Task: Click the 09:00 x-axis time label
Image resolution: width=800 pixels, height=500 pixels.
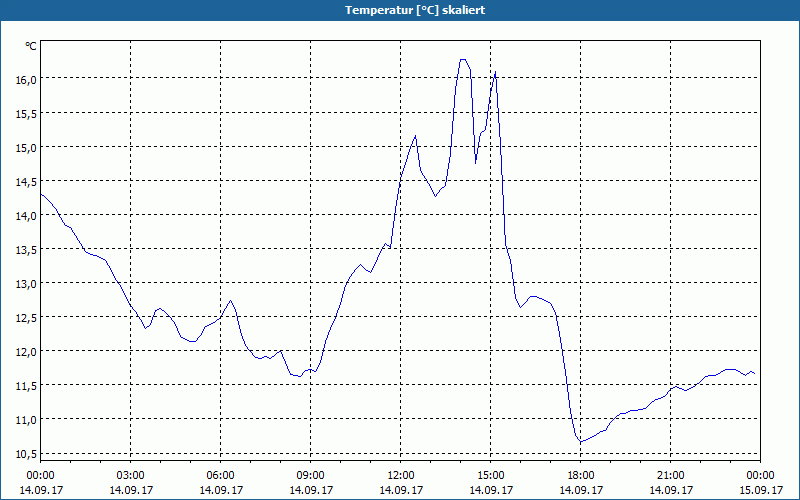Action: coord(311,476)
